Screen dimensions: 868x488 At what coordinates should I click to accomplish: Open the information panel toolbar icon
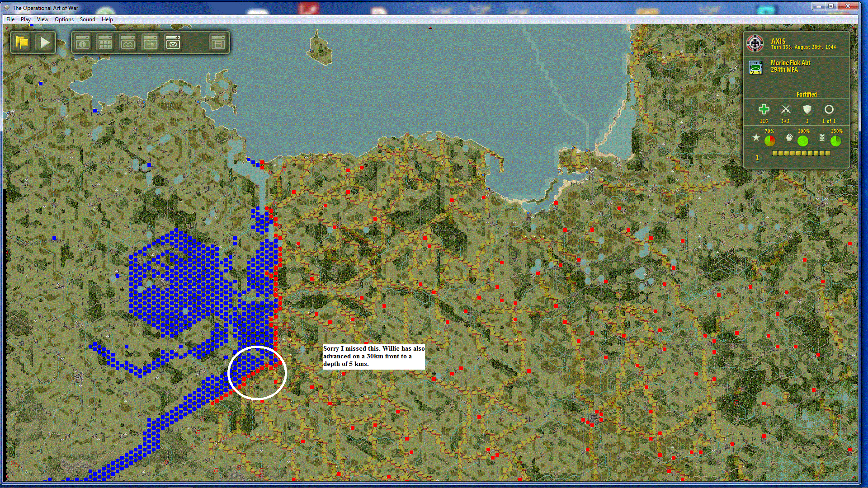pos(83,43)
